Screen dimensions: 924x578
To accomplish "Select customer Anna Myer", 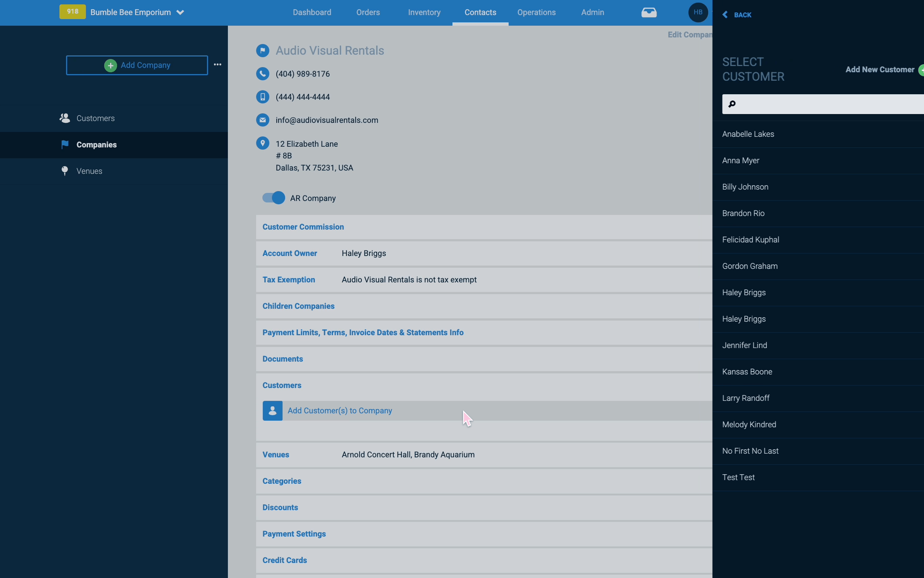I will (818, 161).
